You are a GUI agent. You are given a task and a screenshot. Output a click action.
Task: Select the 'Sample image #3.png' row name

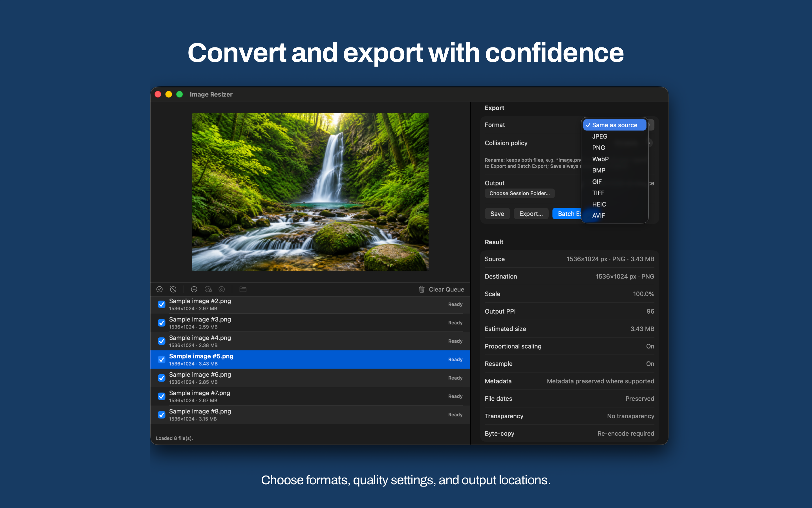click(200, 319)
